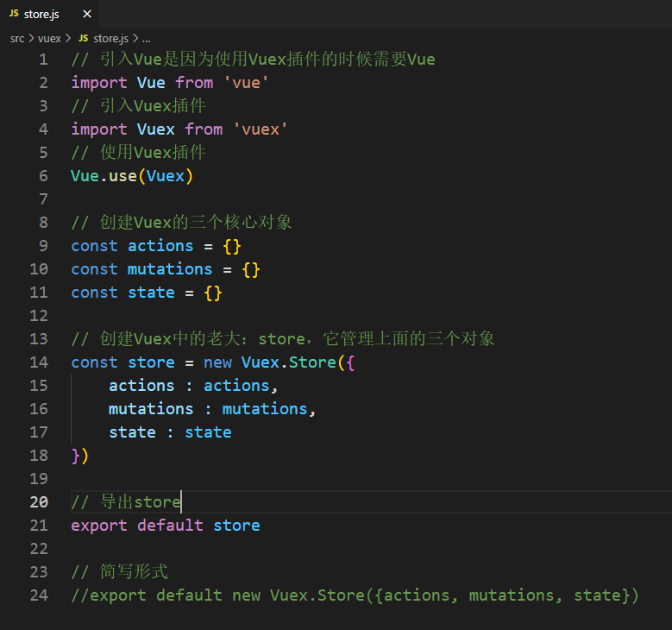Click the JS file icon on store.js tab
Image resolution: width=672 pixels, height=630 pixels.
coord(14,14)
